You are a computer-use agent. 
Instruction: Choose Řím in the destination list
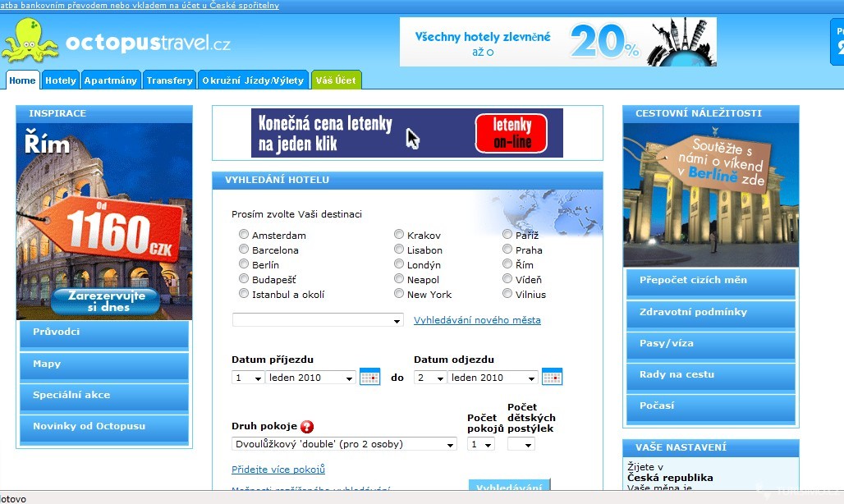(x=507, y=264)
